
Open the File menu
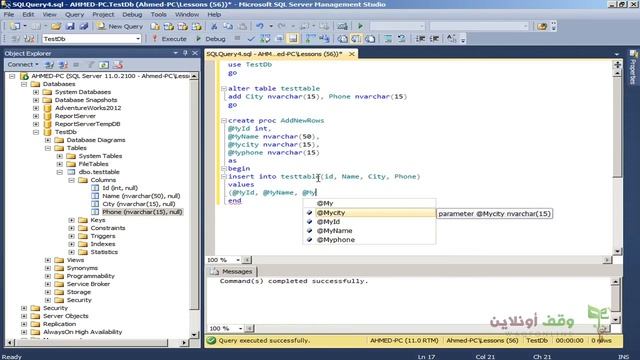tap(9, 14)
